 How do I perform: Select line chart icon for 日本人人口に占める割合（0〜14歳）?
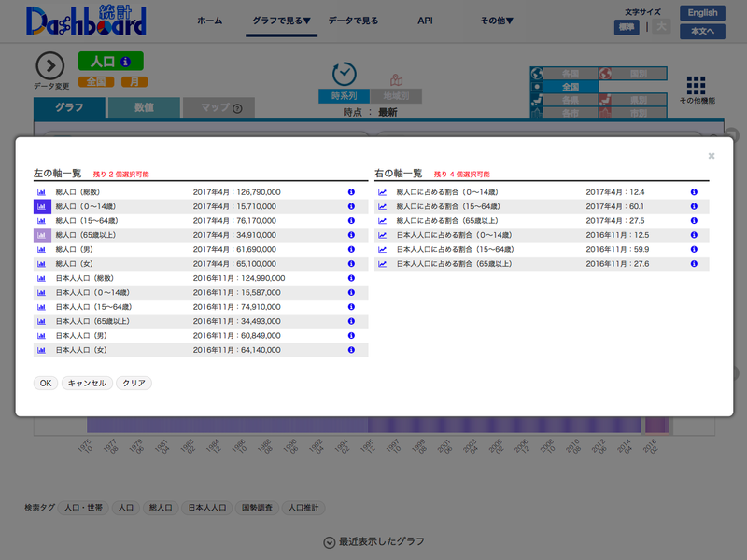pyautogui.click(x=382, y=235)
